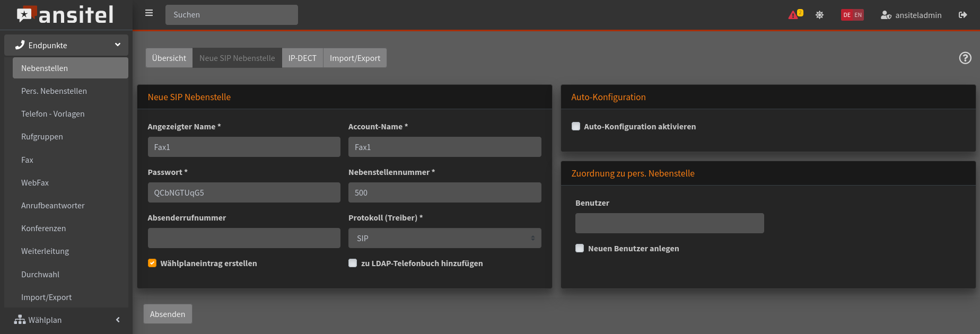Open Anrufbeantworter sidebar item

[71, 205]
